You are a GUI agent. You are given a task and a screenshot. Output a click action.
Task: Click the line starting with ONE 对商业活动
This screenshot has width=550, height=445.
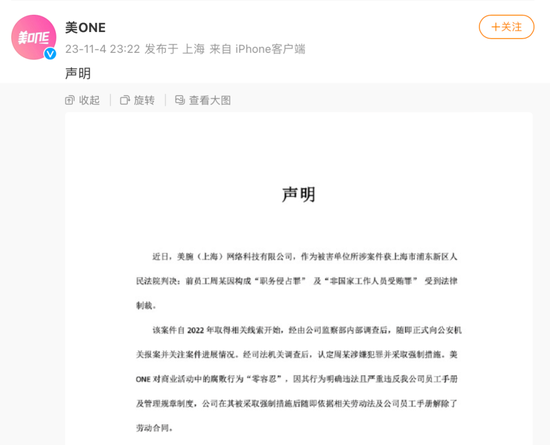pos(297,379)
